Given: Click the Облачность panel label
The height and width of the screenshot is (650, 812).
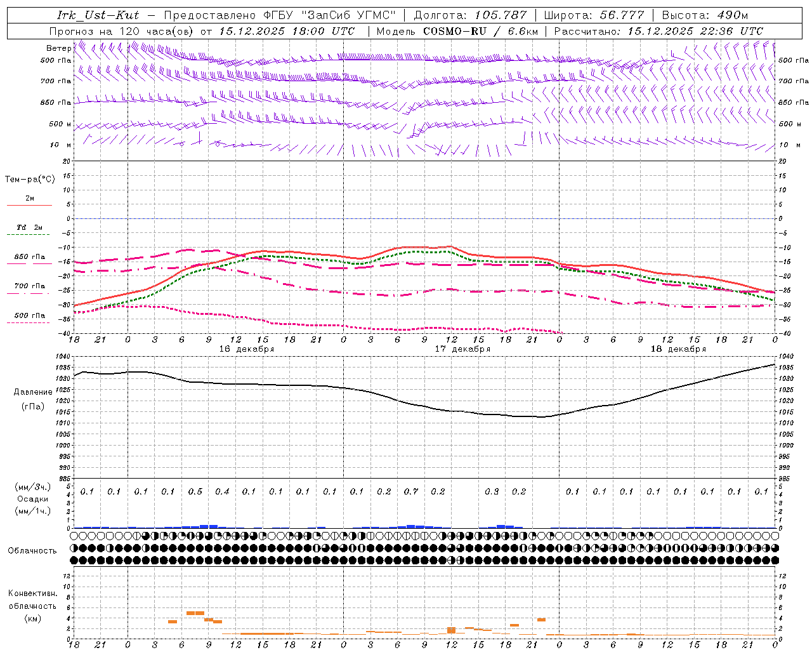Looking at the screenshot, I should click(x=32, y=551).
